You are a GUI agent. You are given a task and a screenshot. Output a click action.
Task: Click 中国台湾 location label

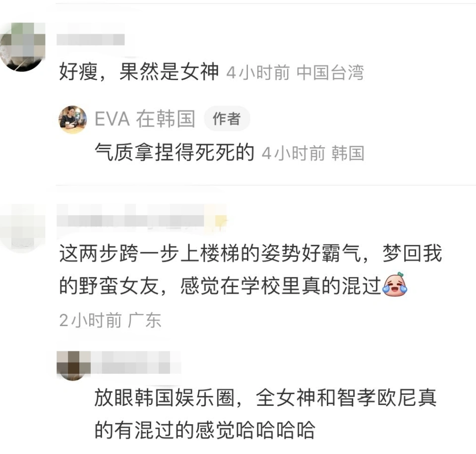pos(330,72)
